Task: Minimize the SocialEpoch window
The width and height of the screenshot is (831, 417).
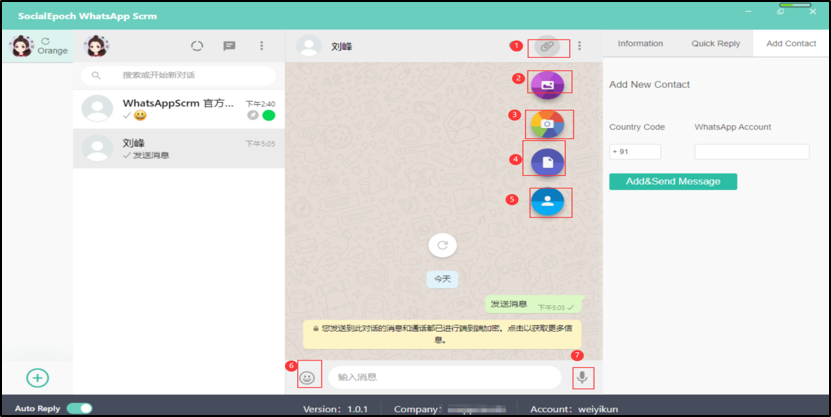Action: tap(749, 12)
